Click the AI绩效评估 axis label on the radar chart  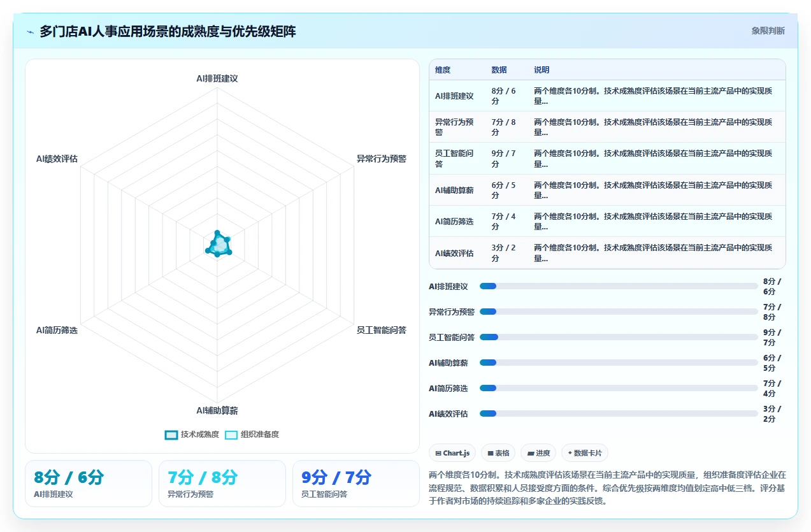(57, 159)
